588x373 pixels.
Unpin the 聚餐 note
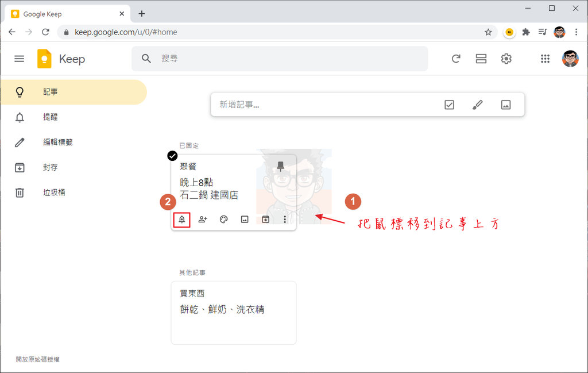click(x=280, y=166)
